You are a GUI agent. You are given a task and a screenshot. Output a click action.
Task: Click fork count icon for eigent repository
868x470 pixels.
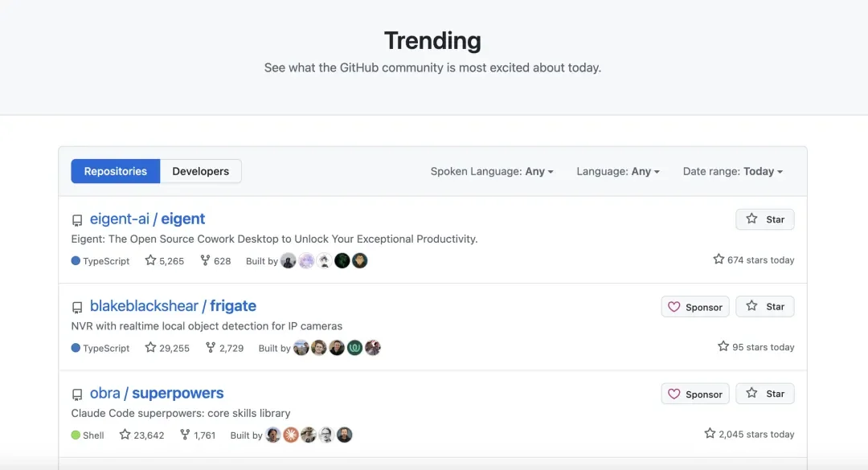pyautogui.click(x=205, y=260)
